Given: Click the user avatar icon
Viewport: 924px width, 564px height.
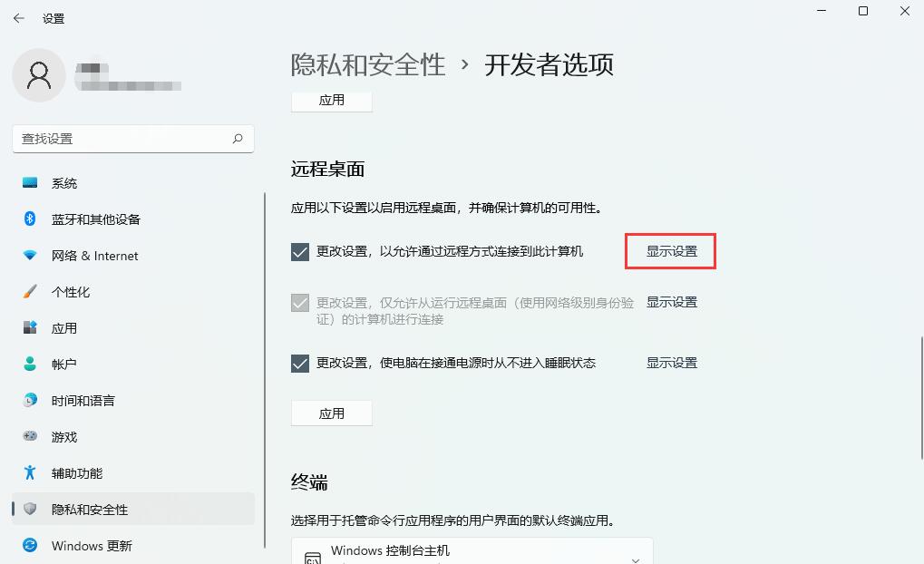Looking at the screenshot, I should click(39, 75).
